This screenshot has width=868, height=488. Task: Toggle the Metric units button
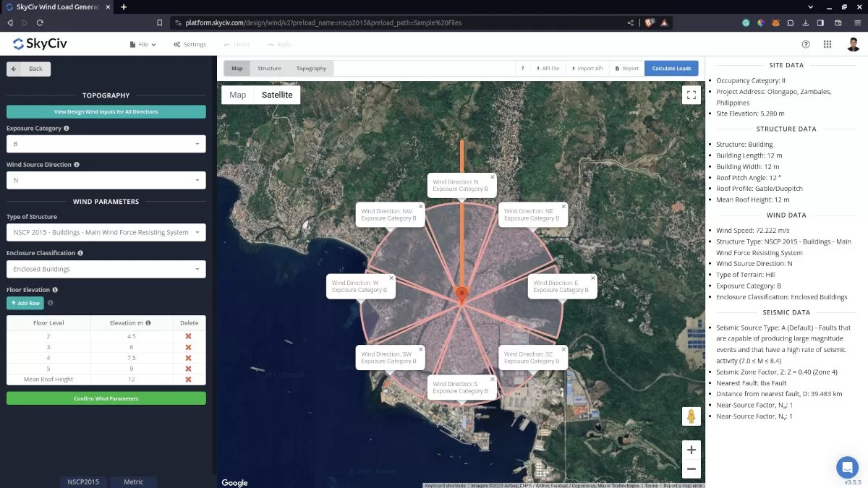click(x=134, y=481)
